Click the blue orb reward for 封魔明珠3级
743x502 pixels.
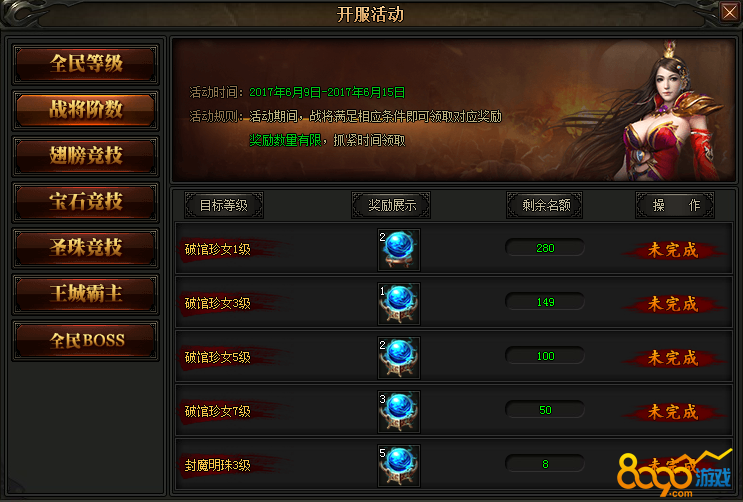tap(399, 465)
